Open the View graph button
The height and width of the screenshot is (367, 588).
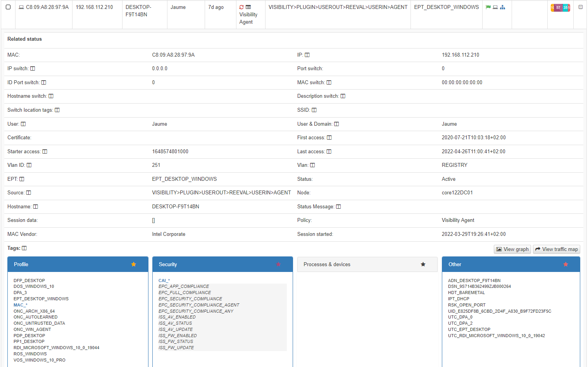(512, 249)
